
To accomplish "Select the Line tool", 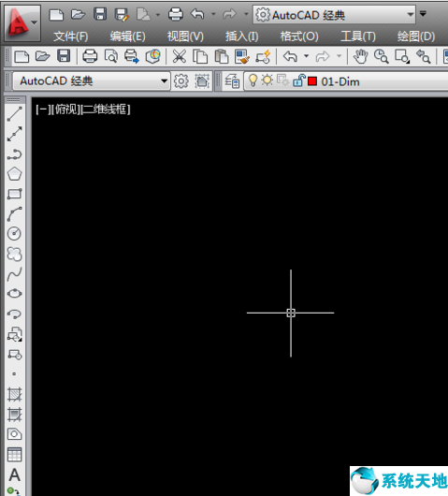I will (x=15, y=114).
